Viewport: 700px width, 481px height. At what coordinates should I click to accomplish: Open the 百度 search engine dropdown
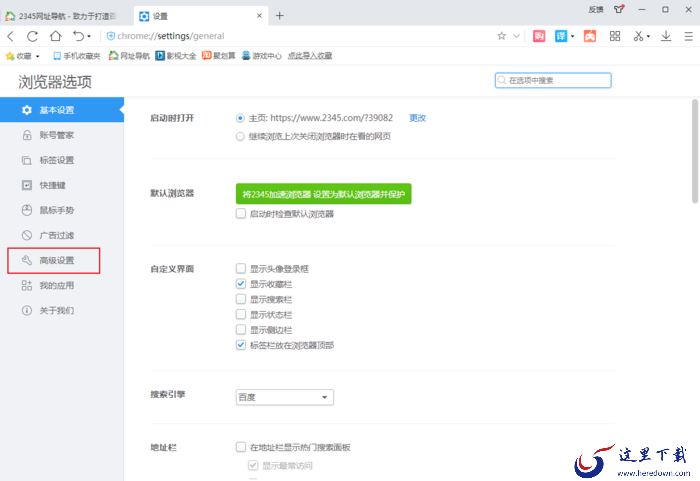284,397
